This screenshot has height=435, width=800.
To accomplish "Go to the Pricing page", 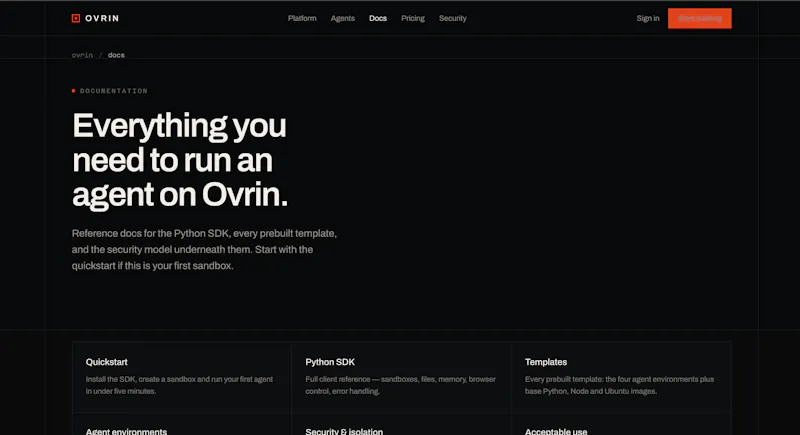I will pyautogui.click(x=413, y=18).
